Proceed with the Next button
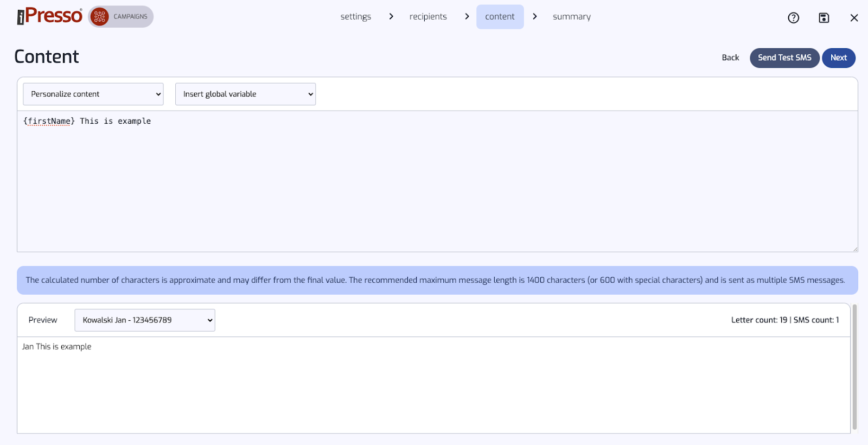Image resolution: width=868 pixels, height=445 pixels. 838,58
